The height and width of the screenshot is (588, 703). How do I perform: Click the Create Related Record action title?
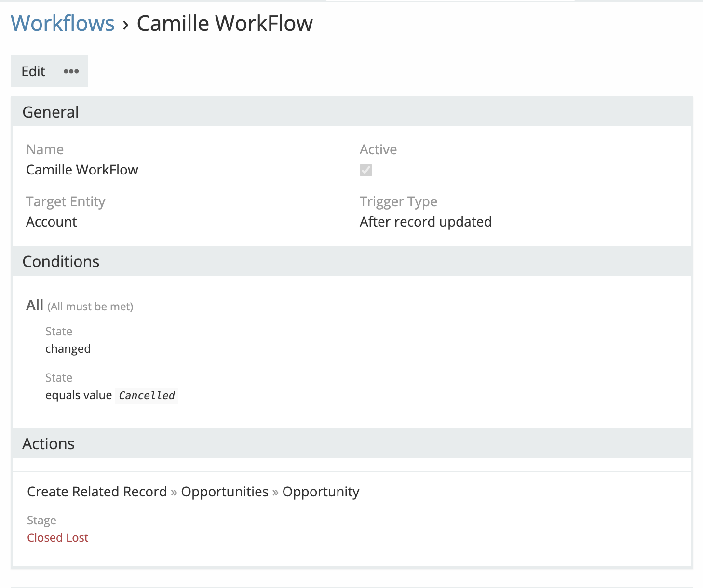point(97,492)
